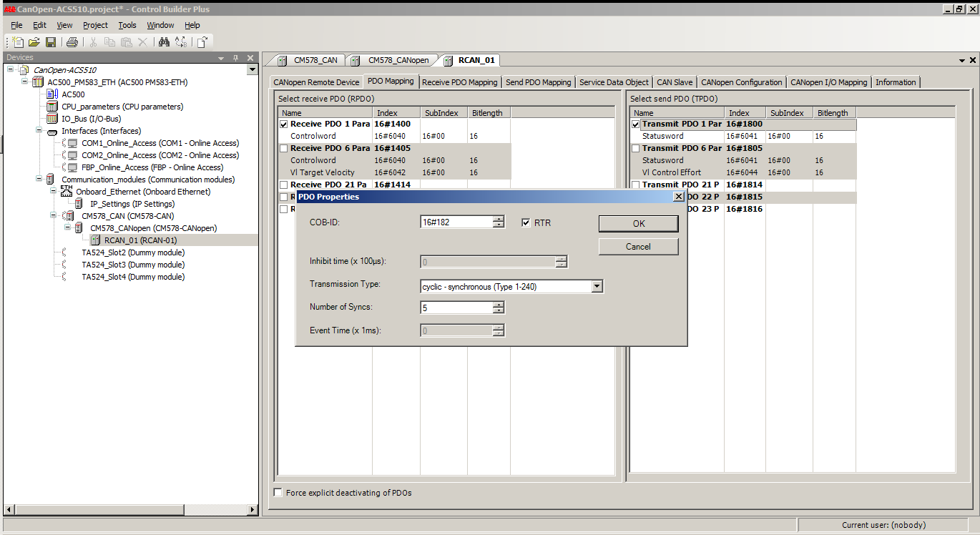Viewport: 980px width, 535px height.
Task: Switch to the CANopen Configuration tab
Action: coord(741,82)
